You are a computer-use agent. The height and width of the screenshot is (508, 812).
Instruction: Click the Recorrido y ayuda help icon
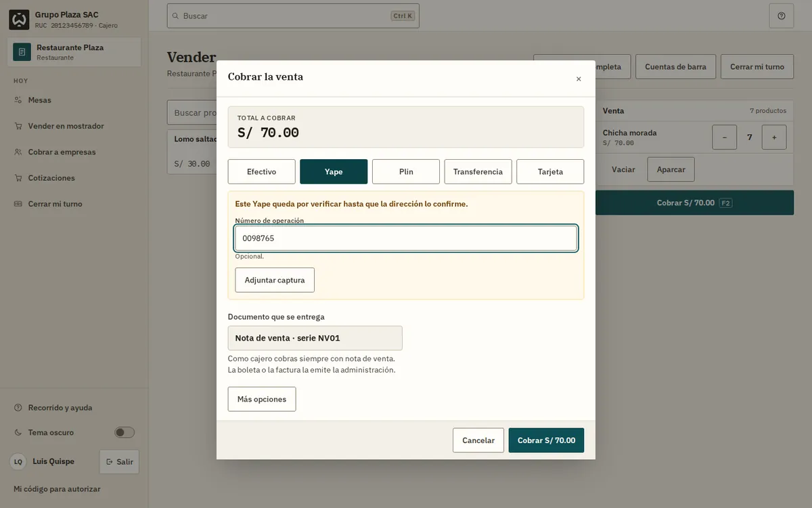click(18, 408)
